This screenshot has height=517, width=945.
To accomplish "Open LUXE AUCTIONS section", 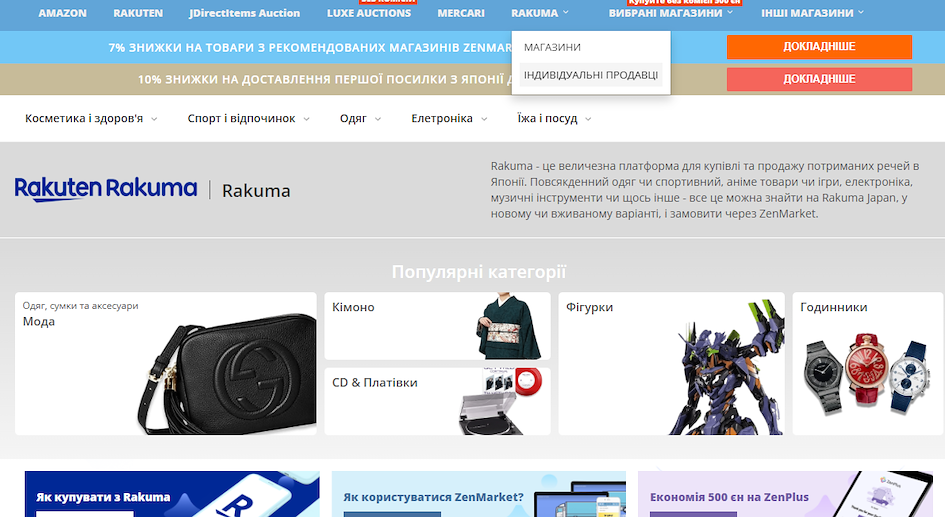I will [x=369, y=13].
